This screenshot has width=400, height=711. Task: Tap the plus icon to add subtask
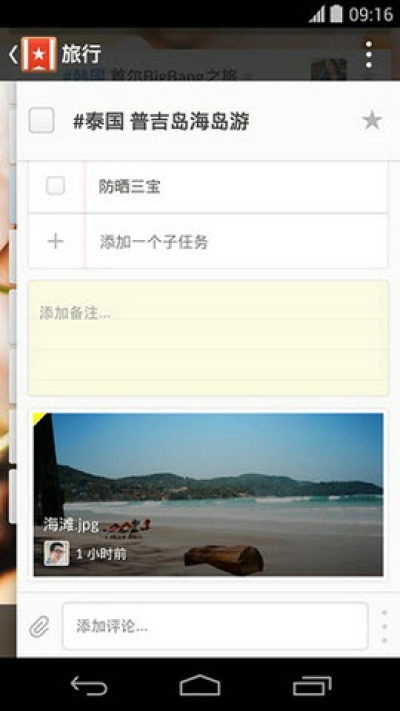[x=55, y=241]
